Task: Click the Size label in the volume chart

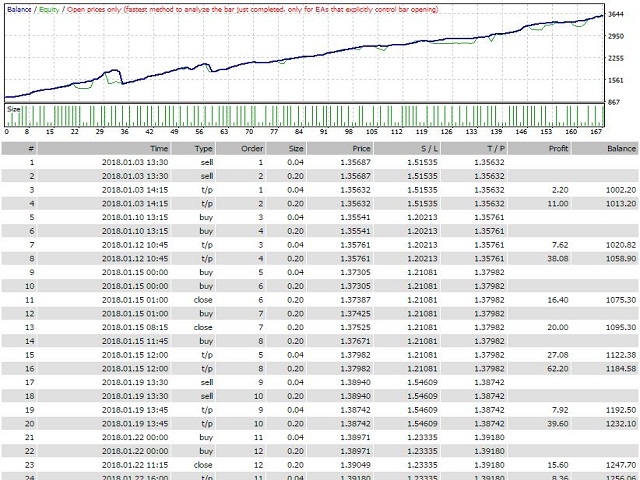Action: (13, 109)
